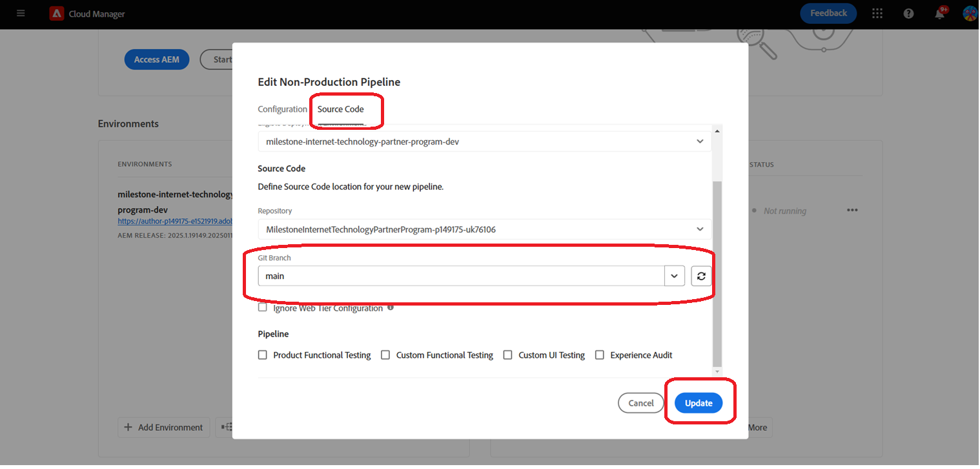The height and width of the screenshot is (469, 980).
Task: Click the Update button
Action: (x=699, y=403)
